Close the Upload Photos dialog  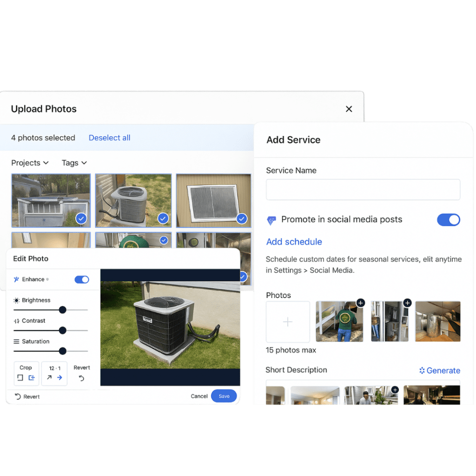pyautogui.click(x=349, y=109)
